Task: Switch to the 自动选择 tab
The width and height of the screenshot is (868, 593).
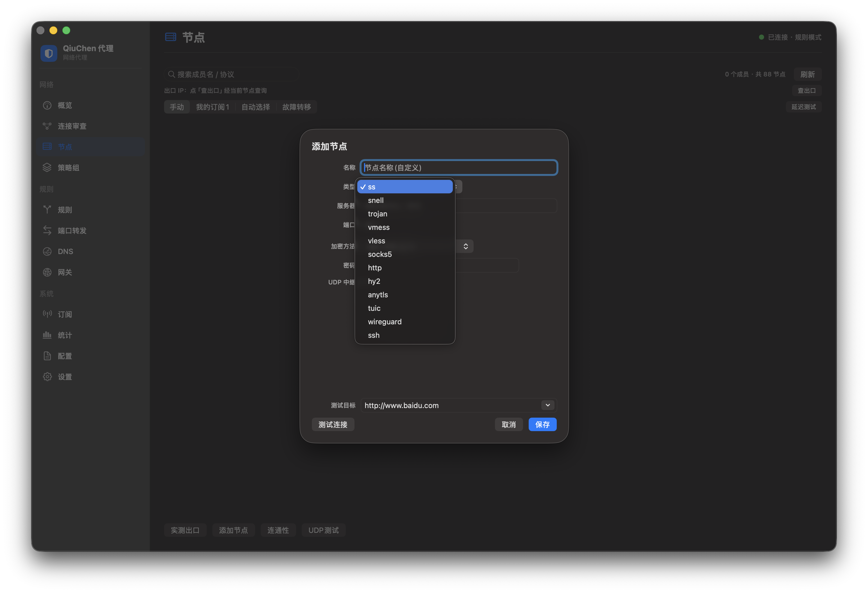Action: 255,107
